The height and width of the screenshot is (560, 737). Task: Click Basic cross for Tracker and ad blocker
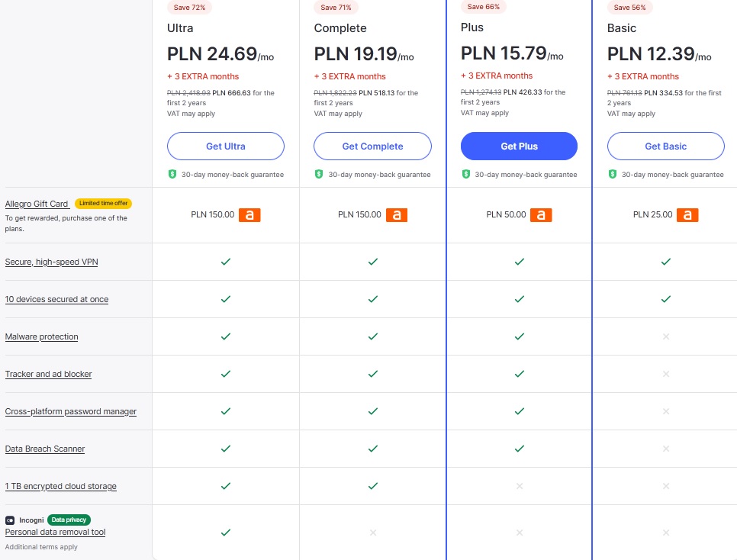click(x=665, y=374)
